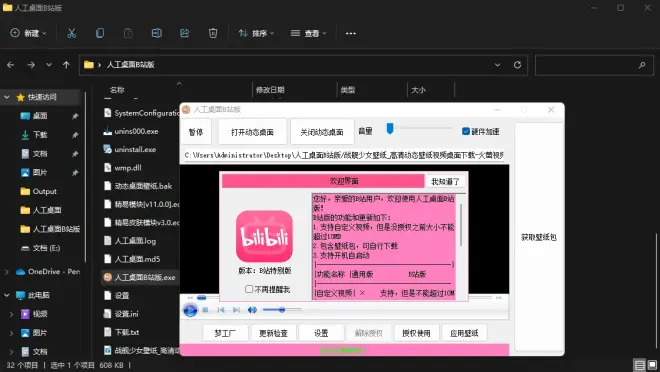Click the Delete trash icon in Explorer toolbar
Viewport: 660px width, 372px height.
[x=213, y=33]
